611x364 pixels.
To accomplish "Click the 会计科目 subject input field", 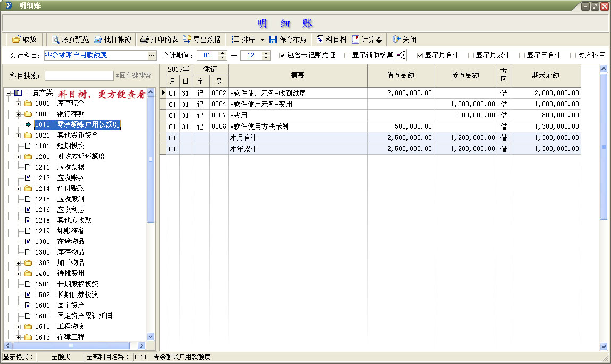I will (x=96, y=55).
